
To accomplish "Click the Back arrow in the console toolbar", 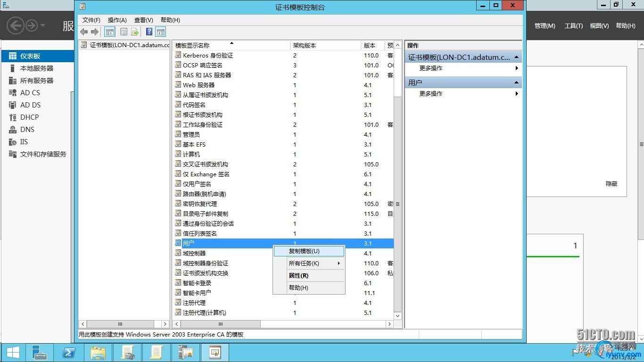I will (x=84, y=32).
